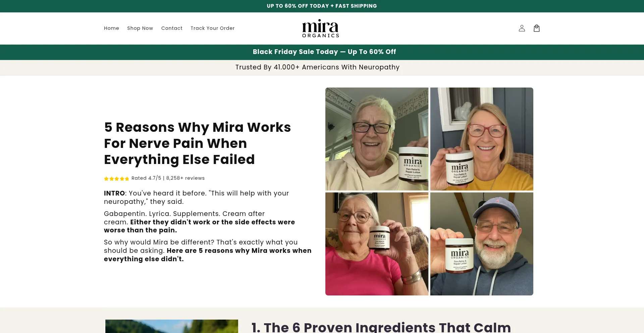Click the five-star rating icons
The width and height of the screenshot is (644, 333).
116,179
